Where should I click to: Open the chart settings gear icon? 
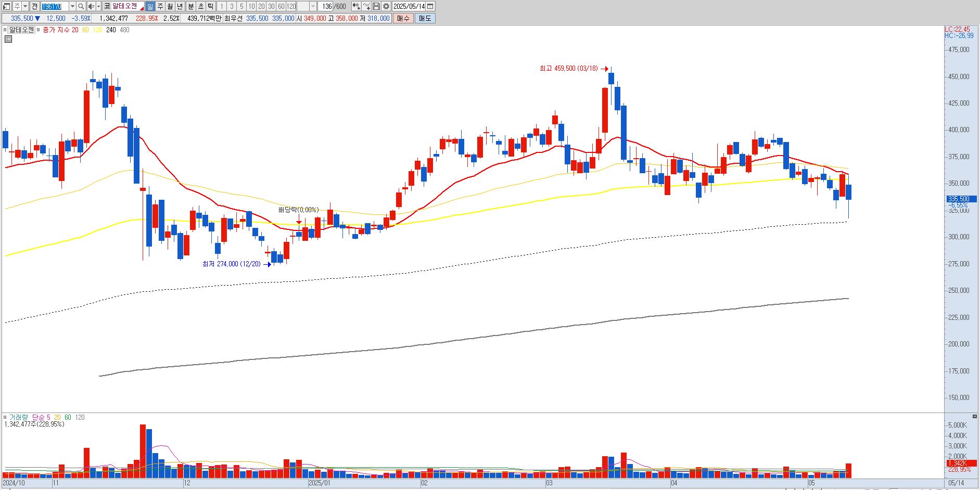pos(386,6)
